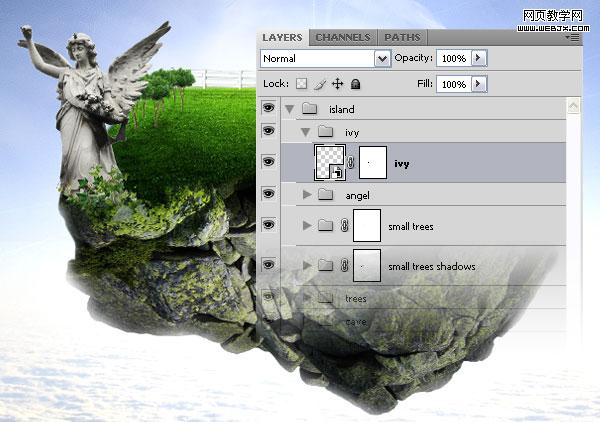The image size is (600, 422).
Task: Click the Fill percentage input field
Action: 454,85
